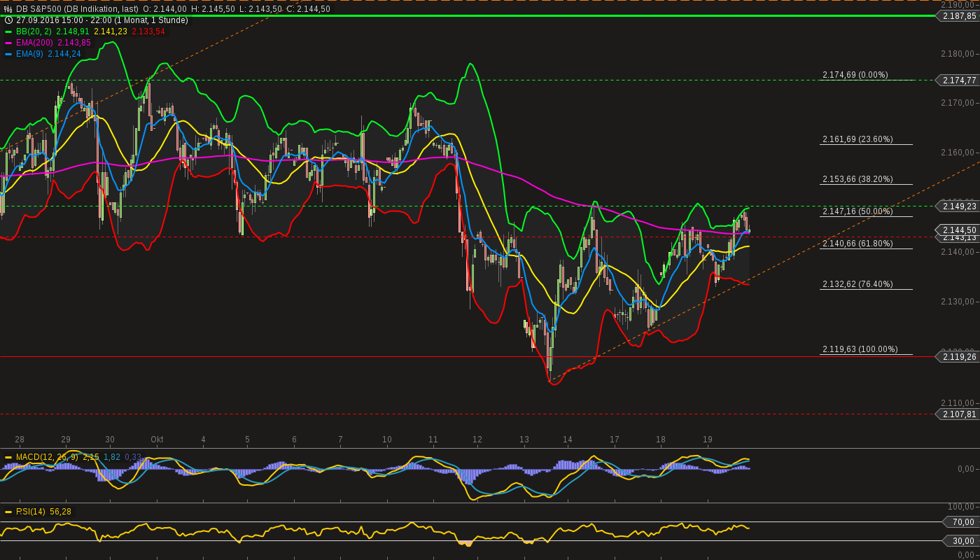The width and height of the screenshot is (980, 560).
Task: Click the Fibonacci 2.174,69 (0.00%) label
Action: point(855,75)
